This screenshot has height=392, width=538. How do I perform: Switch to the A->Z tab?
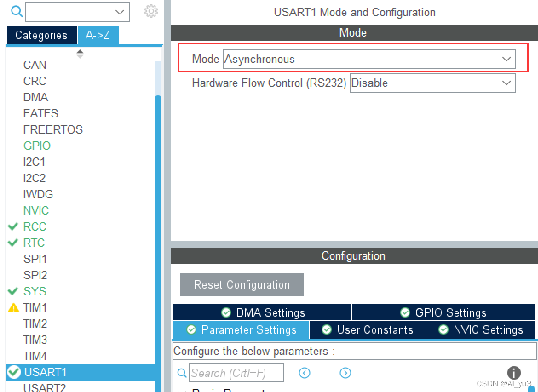pyautogui.click(x=98, y=35)
